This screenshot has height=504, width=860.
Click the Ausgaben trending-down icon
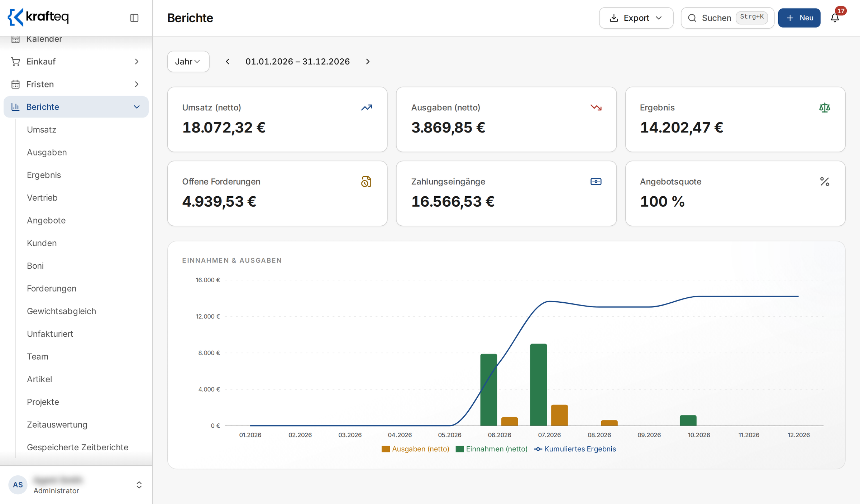tap(596, 107)
